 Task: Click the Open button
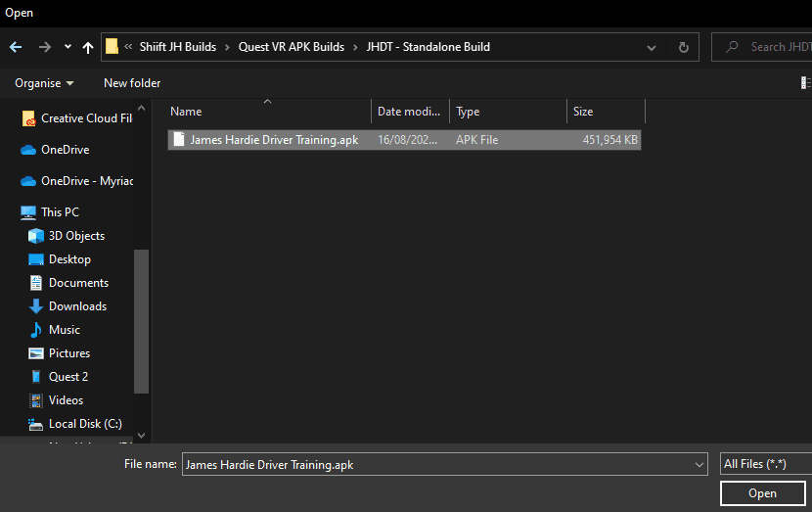tap(762, 493)
